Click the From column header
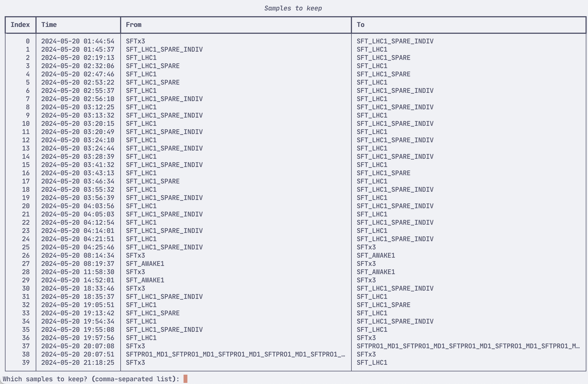The width and height of the screenshot is (588, 384). point(134,25)
